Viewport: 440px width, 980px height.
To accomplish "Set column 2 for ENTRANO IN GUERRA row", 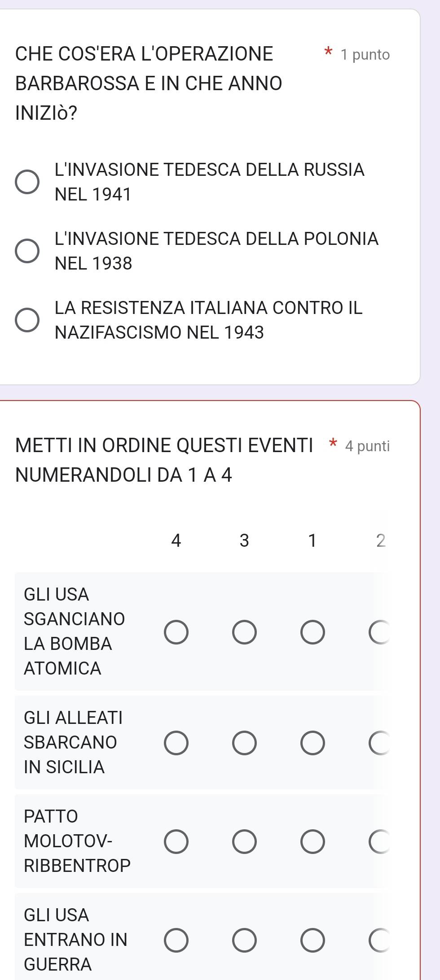I will (380, 940).
